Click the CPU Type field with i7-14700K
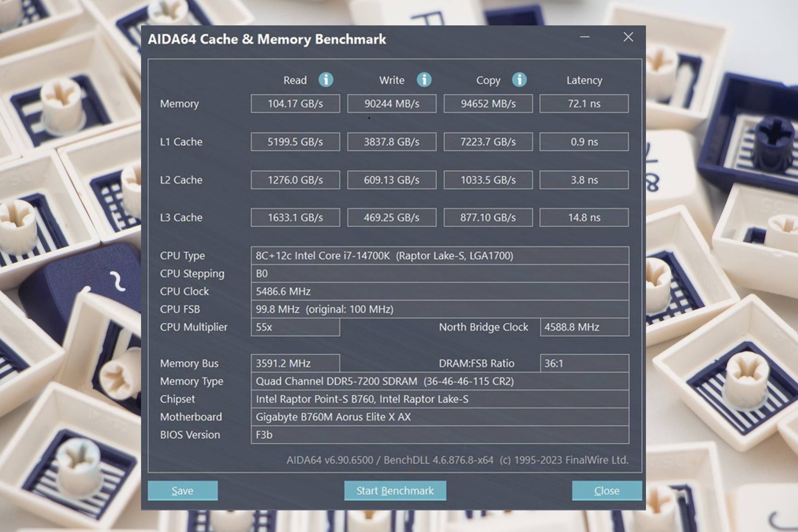 440,255
